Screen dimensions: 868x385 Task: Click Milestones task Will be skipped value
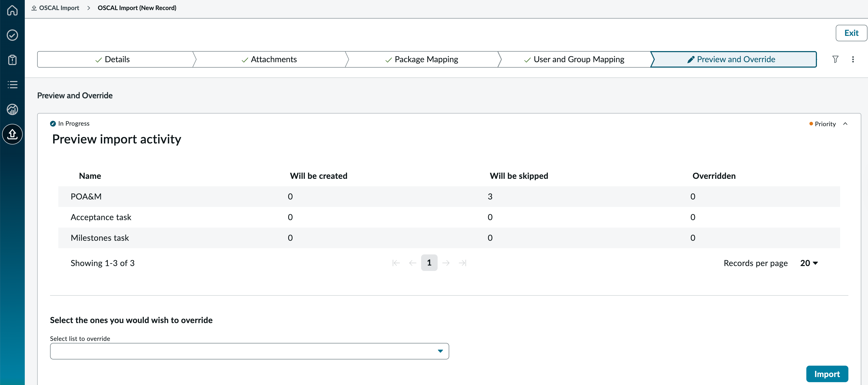pyautogui.click(x=490, y=238)
